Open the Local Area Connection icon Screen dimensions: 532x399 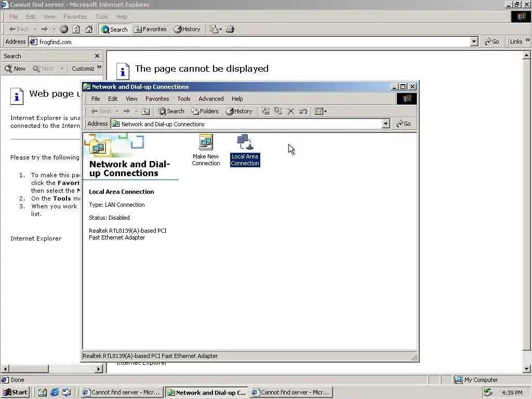pos(245,150)
